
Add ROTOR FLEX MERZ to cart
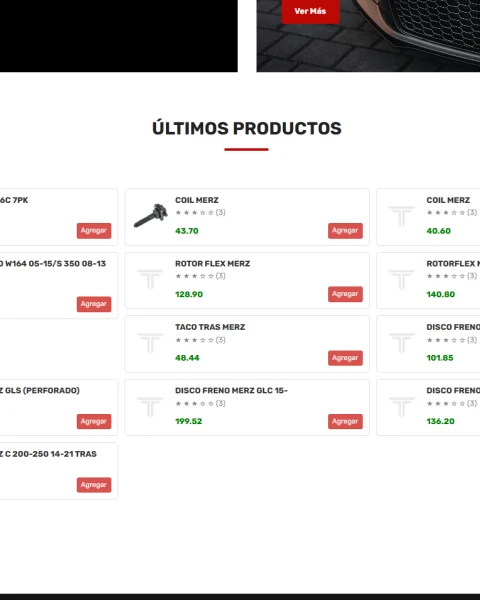click(x=345, y=294)
